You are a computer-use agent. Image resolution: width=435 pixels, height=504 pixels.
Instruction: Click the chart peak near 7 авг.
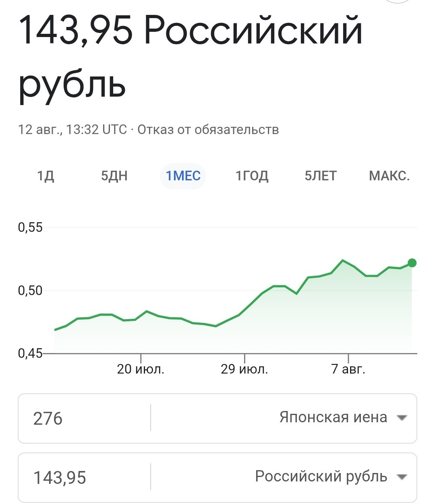(343, 260)
